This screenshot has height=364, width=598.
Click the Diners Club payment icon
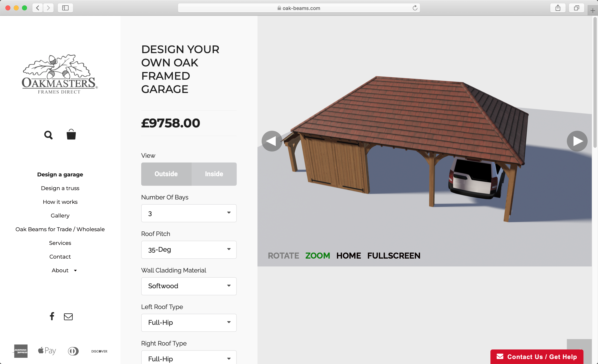click(73, 351)
